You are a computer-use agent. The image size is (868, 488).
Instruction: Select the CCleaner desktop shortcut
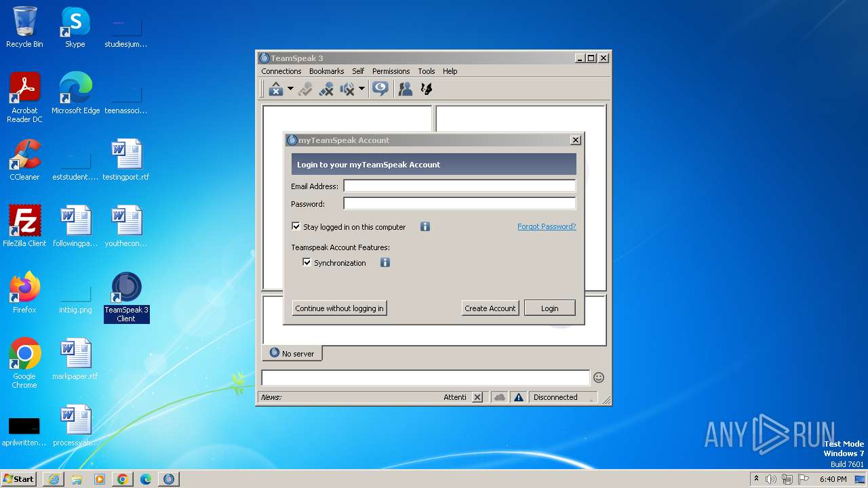point(24,160)
